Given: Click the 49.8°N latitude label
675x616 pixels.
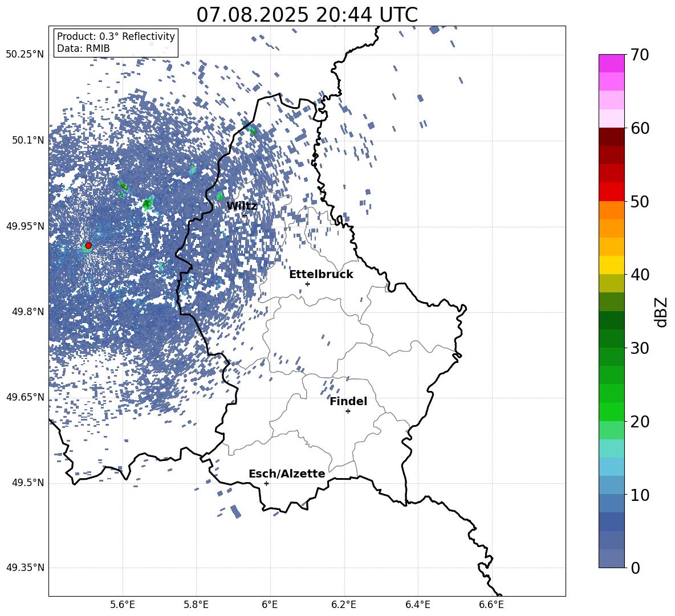Looking at the screenshot, I should coord(28,312).
